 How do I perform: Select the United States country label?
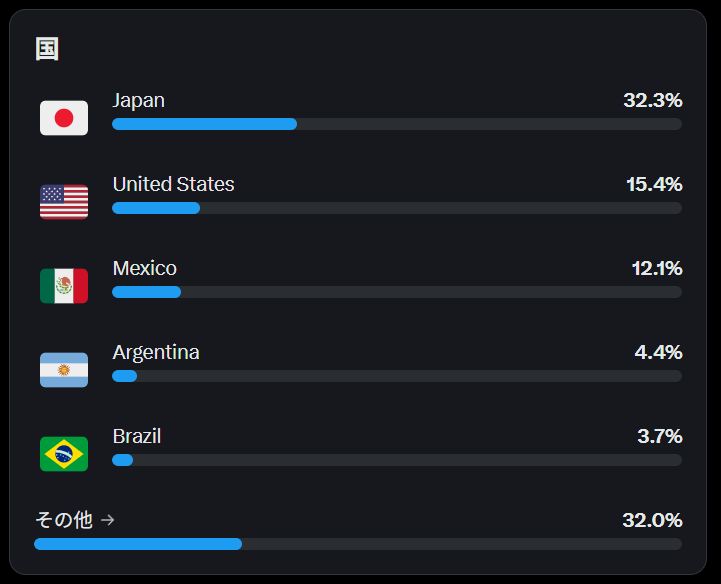[x=173, y=184]
